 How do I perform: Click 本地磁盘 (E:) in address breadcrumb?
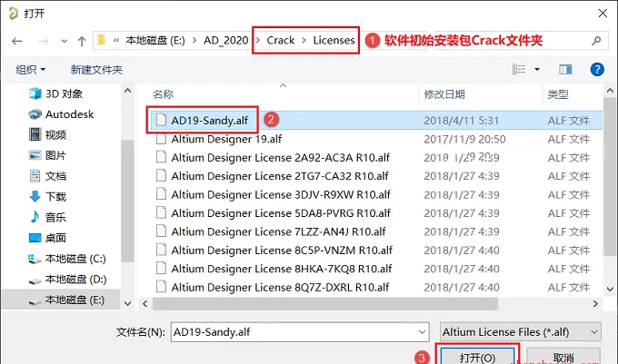coord(155,40)
